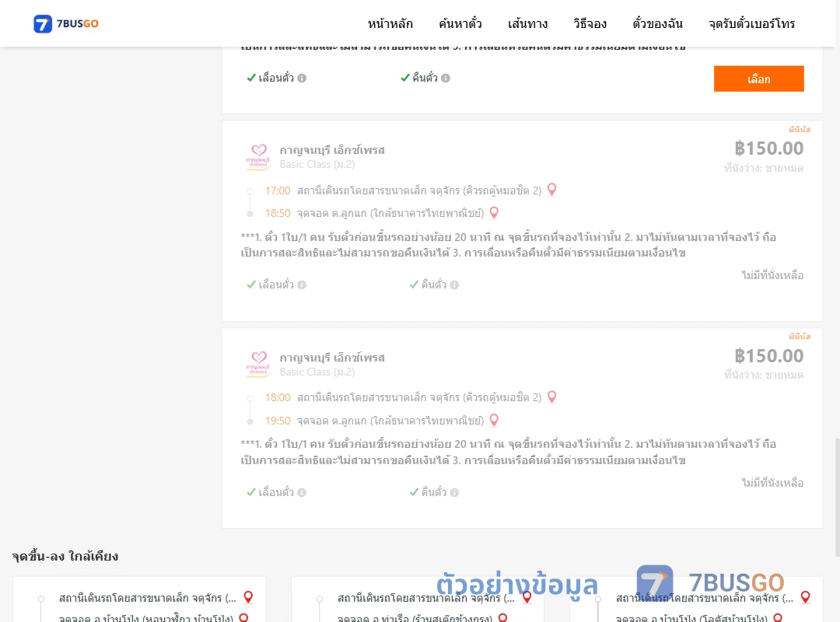Show info icon beside คืนตั๋ว in top card
Viewport: 840px width, 622px height.
(446, 79)
